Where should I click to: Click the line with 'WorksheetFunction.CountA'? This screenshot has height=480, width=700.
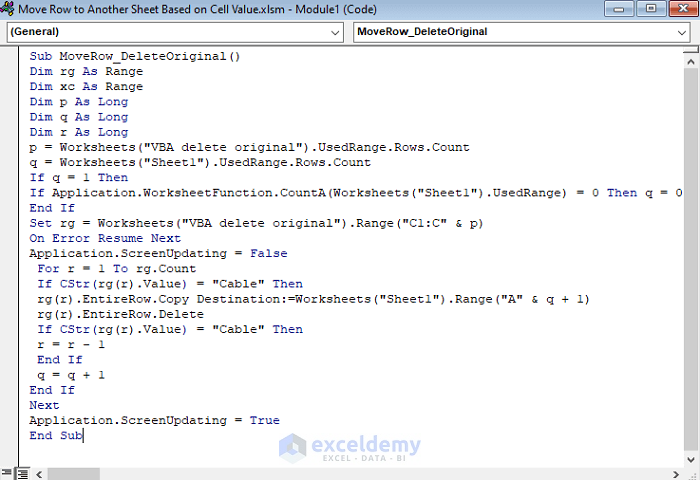[x=356, y=193]
